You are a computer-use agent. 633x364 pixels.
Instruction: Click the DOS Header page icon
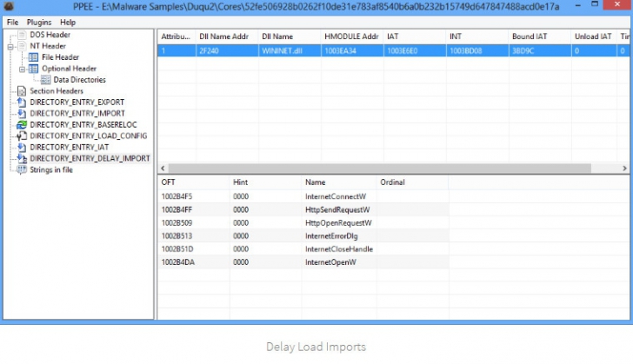coord(22,35)
